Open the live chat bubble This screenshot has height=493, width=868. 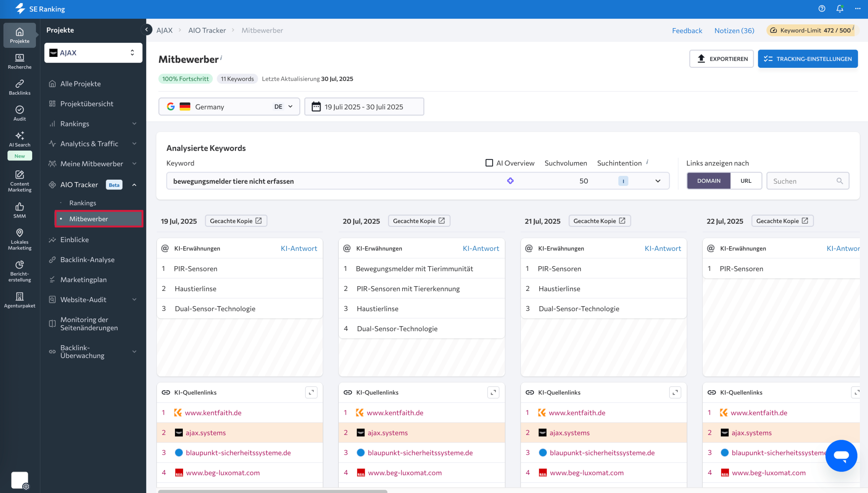[x=841, y=455]
